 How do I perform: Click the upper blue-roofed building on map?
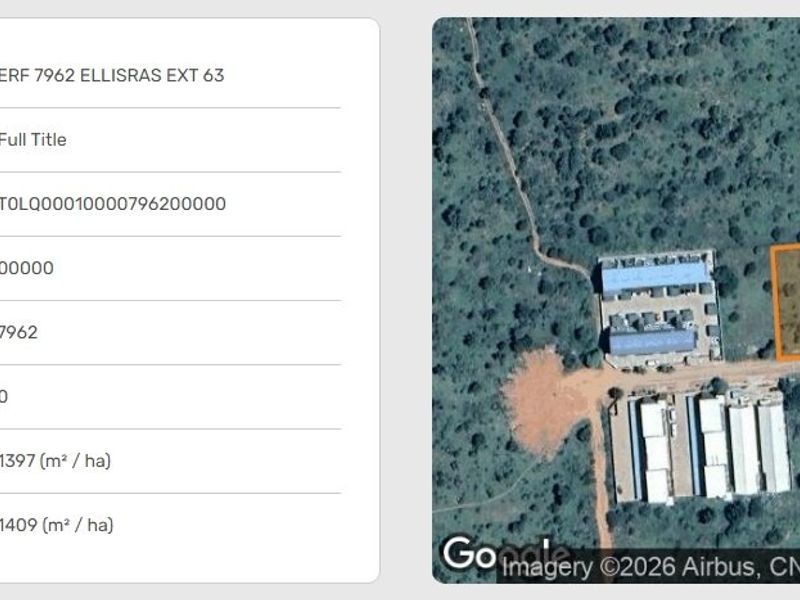click(655, 277)
